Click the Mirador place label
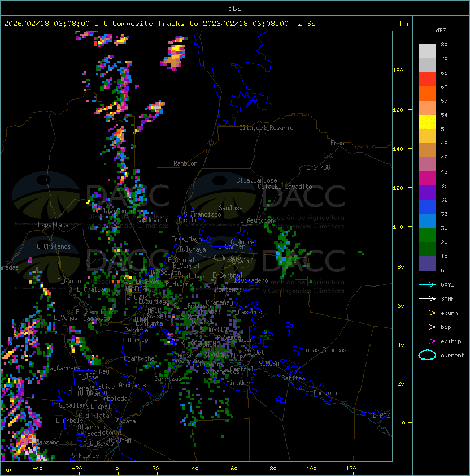The height and width of the screenshot is (476, 470). [x=238, y=383]
